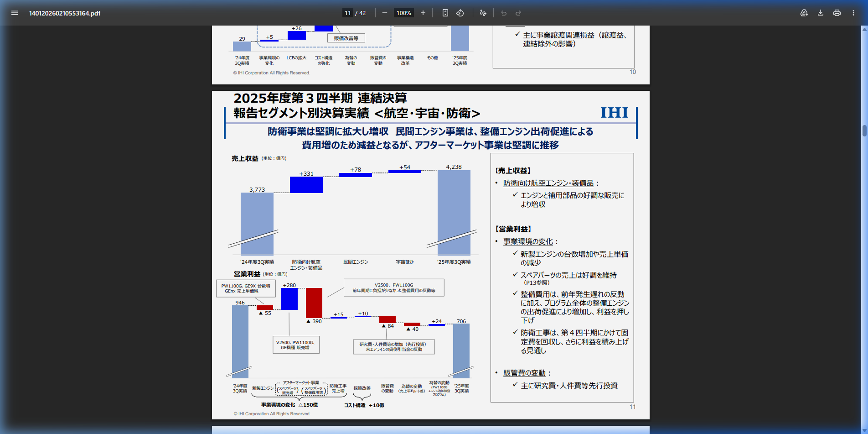Toggle the sidebar with the hamburger menu

15,13
